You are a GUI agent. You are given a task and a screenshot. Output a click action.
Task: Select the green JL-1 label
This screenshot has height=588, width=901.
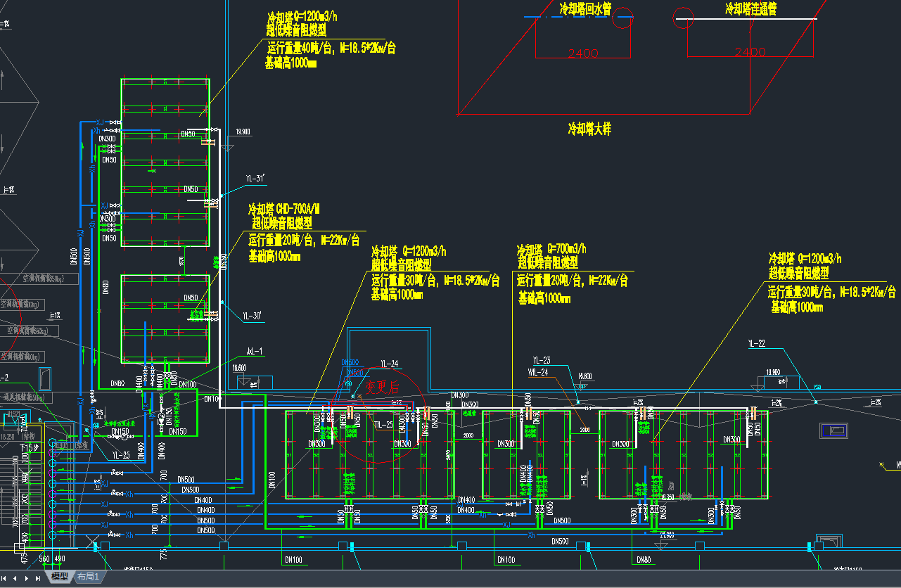coord(254,350)
